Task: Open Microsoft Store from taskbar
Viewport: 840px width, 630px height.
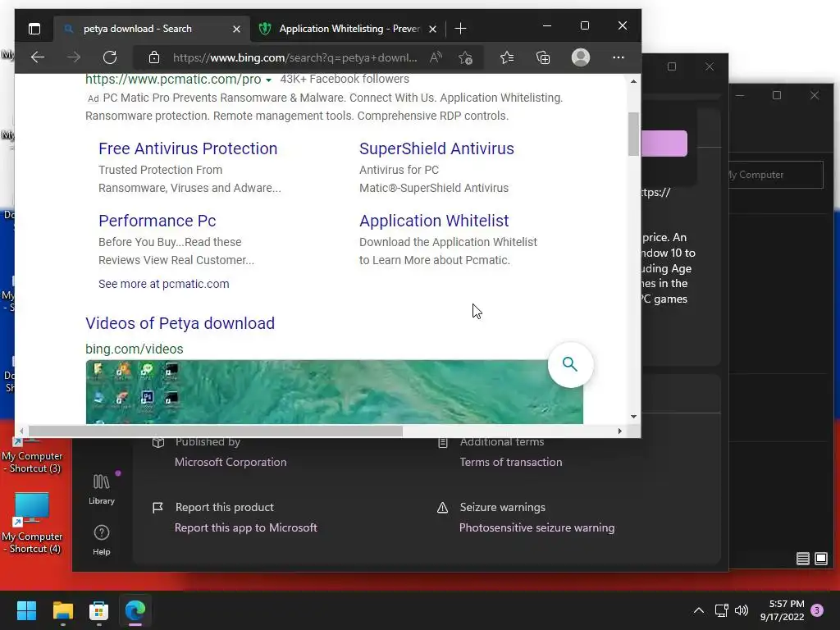Action: click(x=98, y=610)
